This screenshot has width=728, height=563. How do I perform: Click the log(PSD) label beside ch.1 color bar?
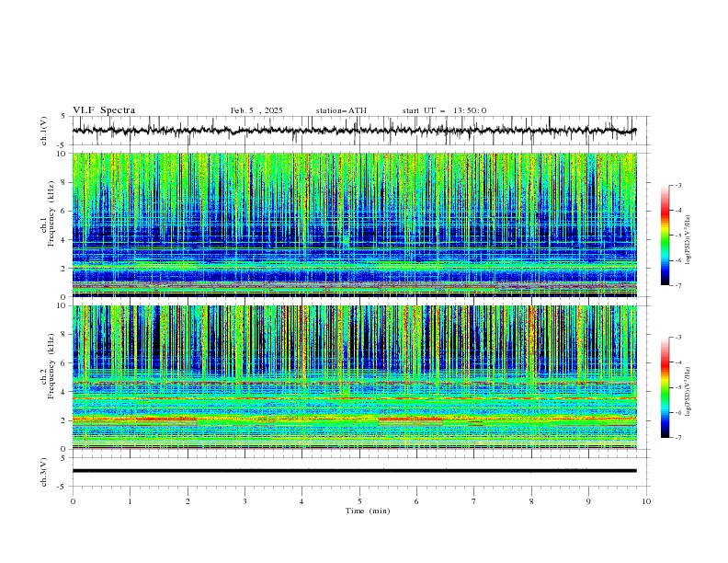(x=688, y=240)
